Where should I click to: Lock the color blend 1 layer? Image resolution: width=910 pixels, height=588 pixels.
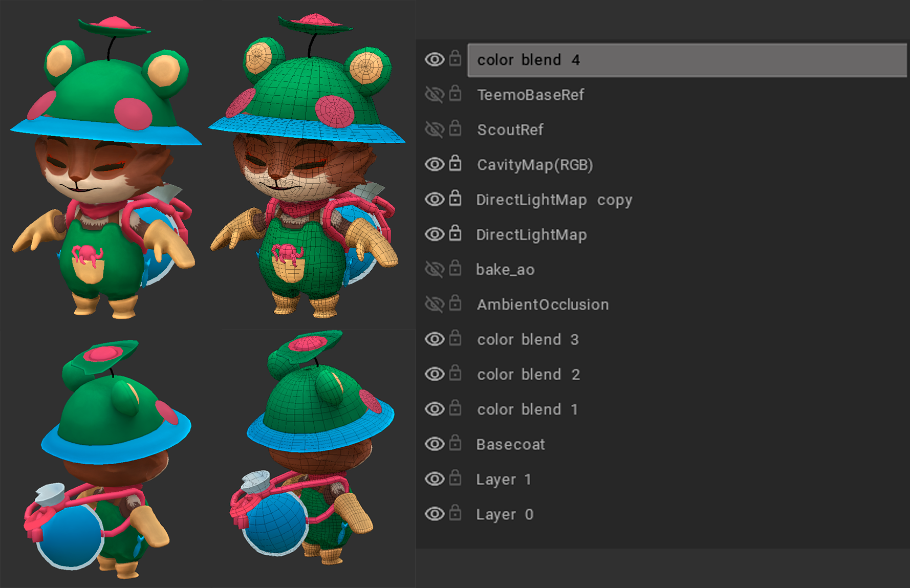pos(455,408)
